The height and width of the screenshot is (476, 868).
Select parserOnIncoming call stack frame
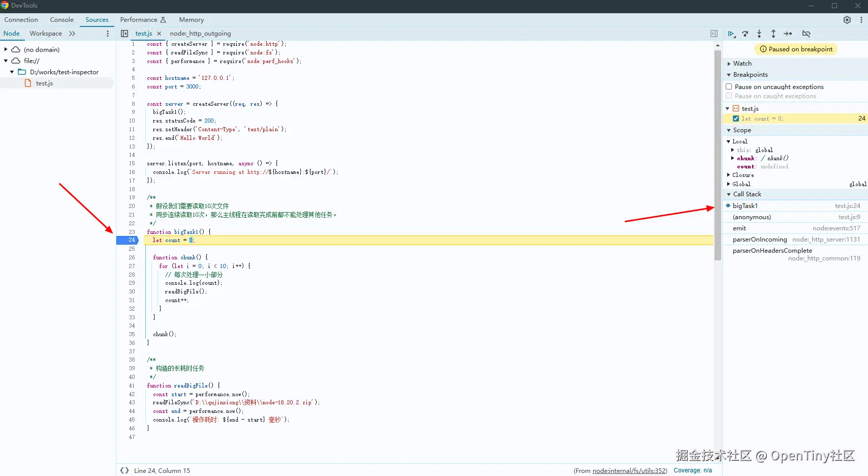pyautogui.click(x=795, y=240)
